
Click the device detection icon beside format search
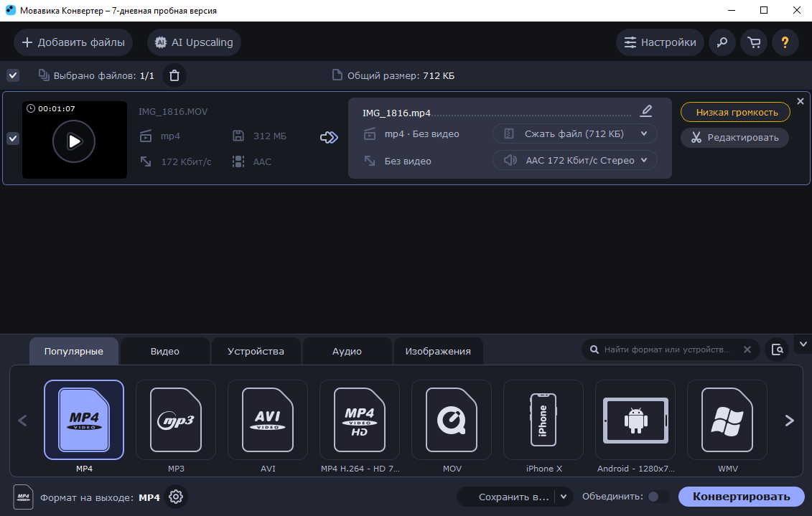(777, 350)
